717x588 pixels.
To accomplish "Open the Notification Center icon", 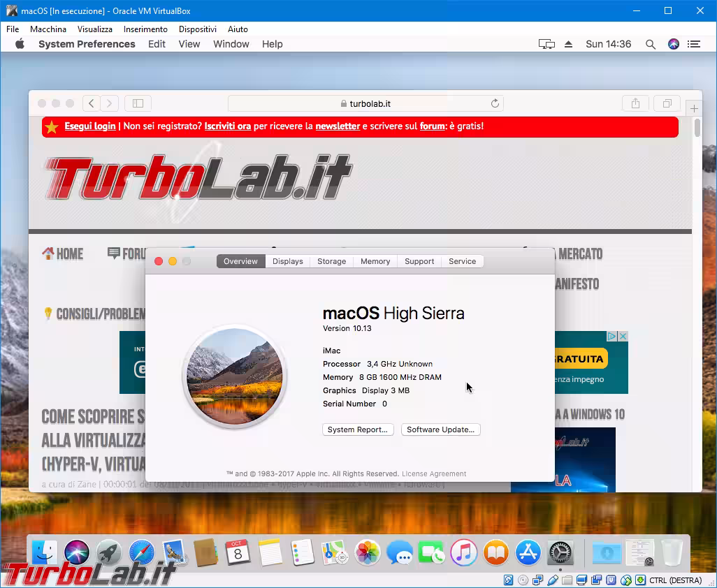I will 694,44.
